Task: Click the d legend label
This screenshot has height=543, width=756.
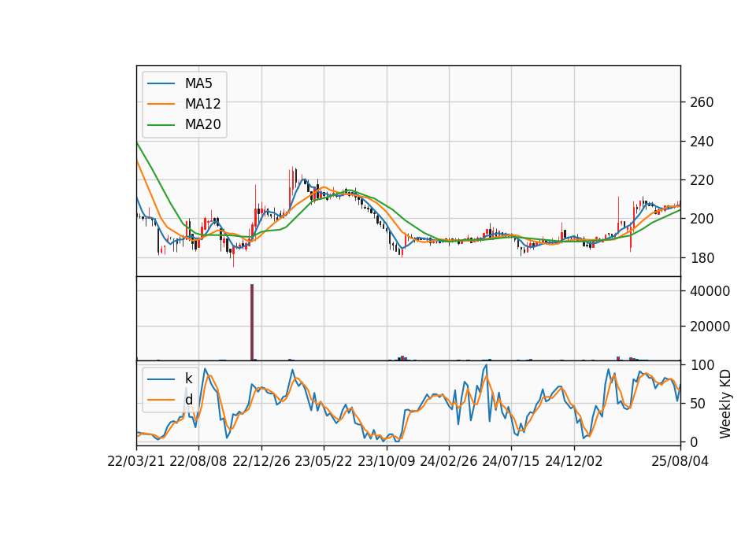Action: pos(188,400)
